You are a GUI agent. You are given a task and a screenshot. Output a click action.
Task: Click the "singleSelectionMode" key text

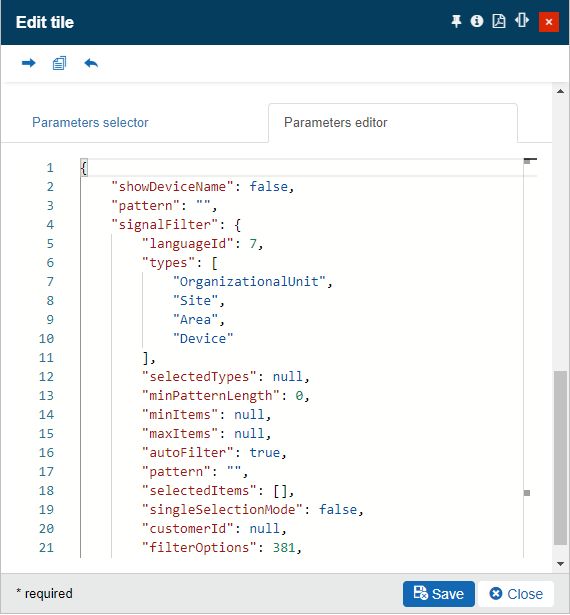tap(222, 510)
